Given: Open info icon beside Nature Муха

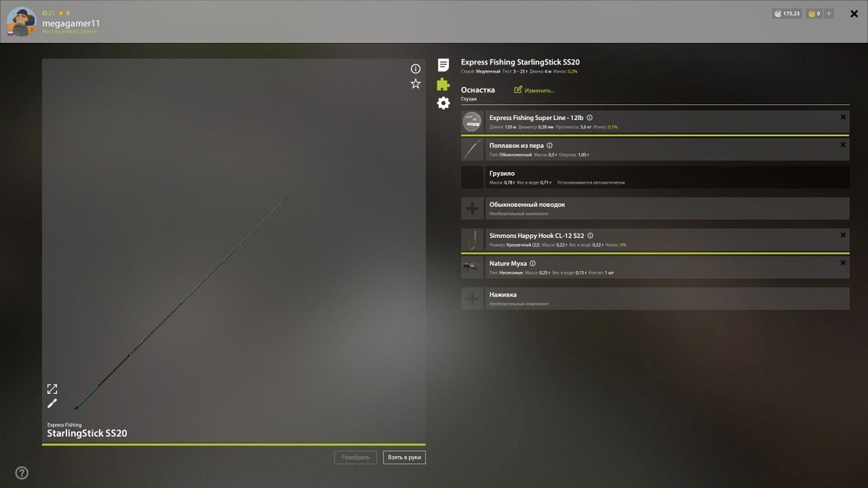Looking at the screenshot, I should tap(532, 264).
